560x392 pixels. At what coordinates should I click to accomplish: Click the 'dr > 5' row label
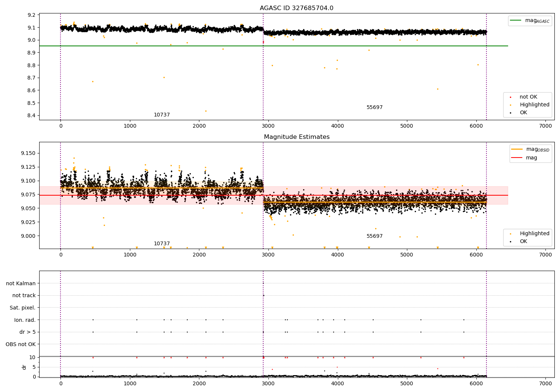pyautogui.click(x=28, y=332)
